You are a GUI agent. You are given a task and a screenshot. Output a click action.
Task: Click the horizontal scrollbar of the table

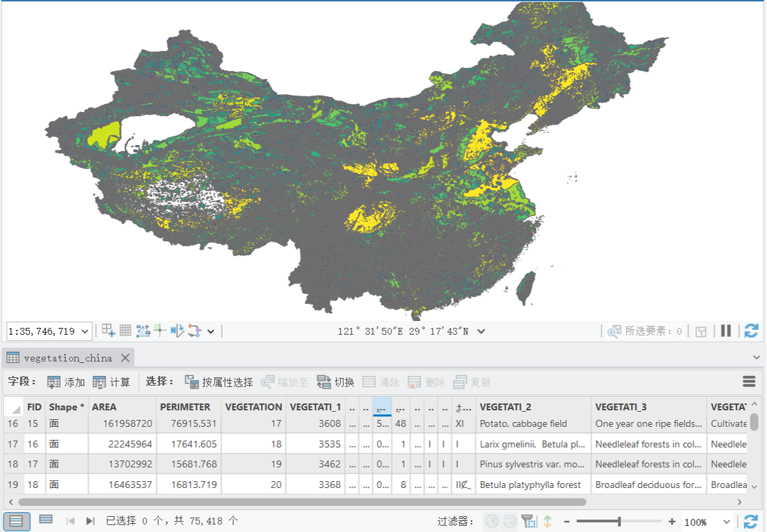coord(302,502)
